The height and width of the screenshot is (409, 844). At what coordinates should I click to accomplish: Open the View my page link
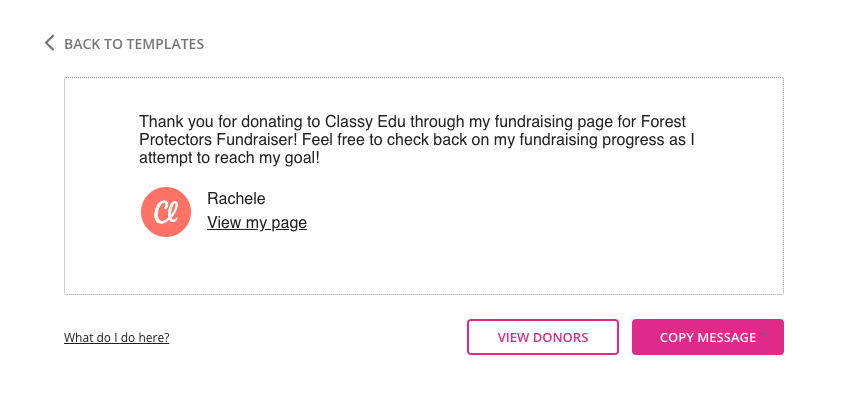coord(257,222)
